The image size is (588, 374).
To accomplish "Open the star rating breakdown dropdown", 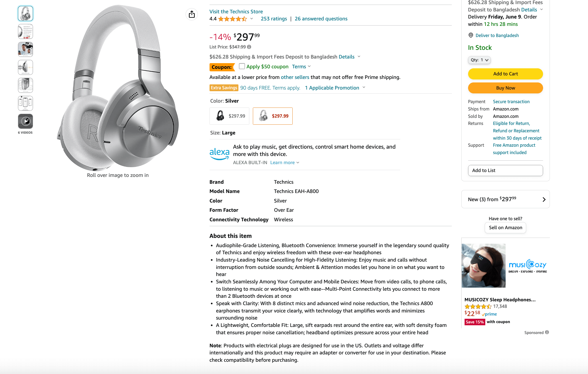I will coord(251,19).
